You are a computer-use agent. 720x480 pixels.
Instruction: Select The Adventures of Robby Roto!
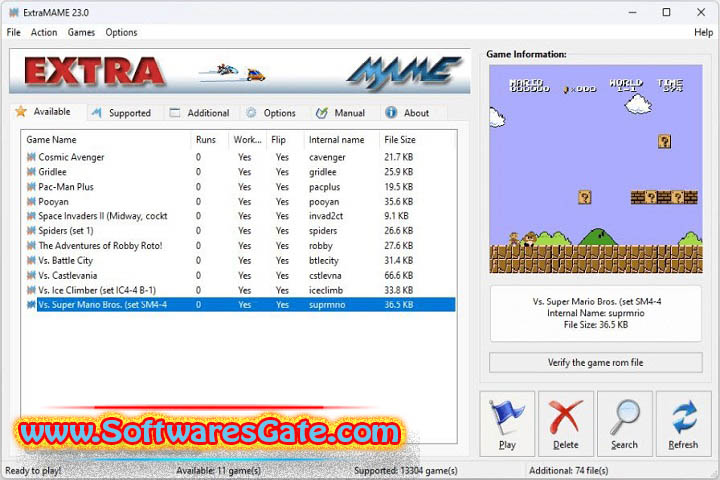click(239, 245)
